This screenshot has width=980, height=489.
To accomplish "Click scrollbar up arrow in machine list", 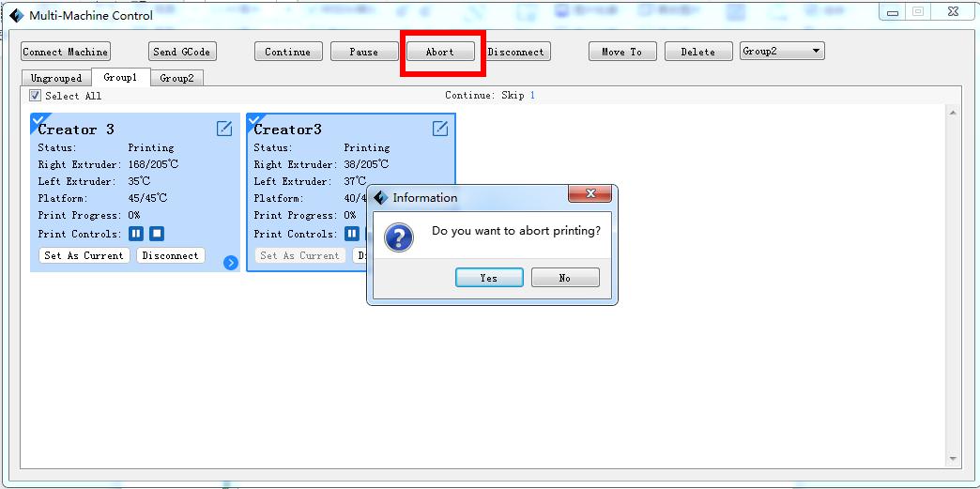I will (953, 113).
